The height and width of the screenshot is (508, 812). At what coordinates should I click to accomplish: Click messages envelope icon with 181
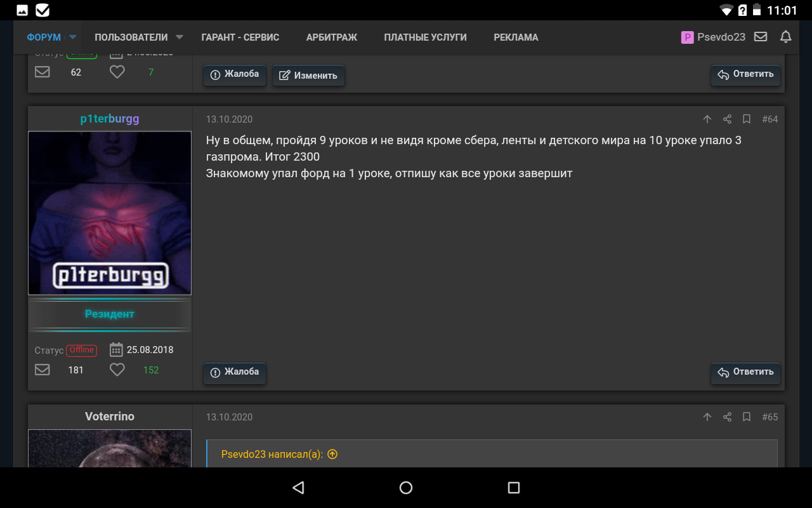tap(43, 370)
